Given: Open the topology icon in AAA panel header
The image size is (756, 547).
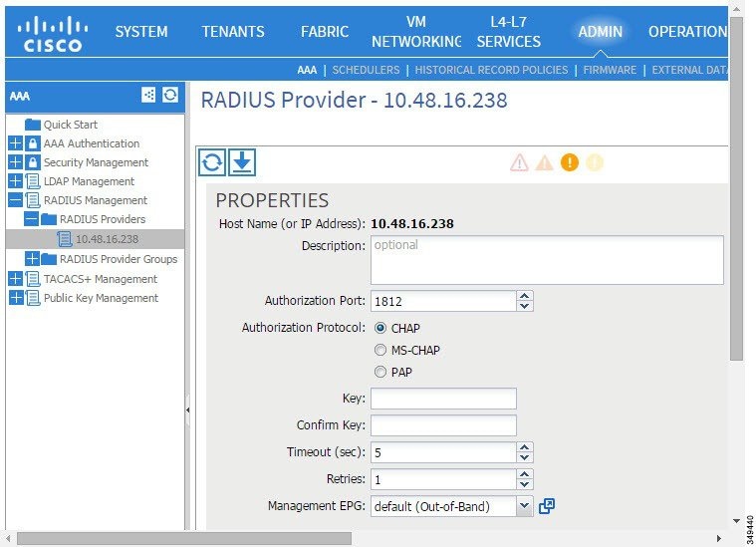Looking at the screenshot, I should click(x=148, y=95).
